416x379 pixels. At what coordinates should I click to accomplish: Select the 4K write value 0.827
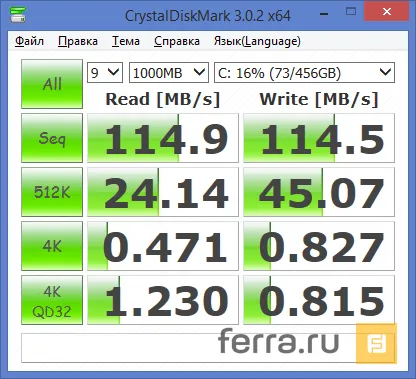319,246
